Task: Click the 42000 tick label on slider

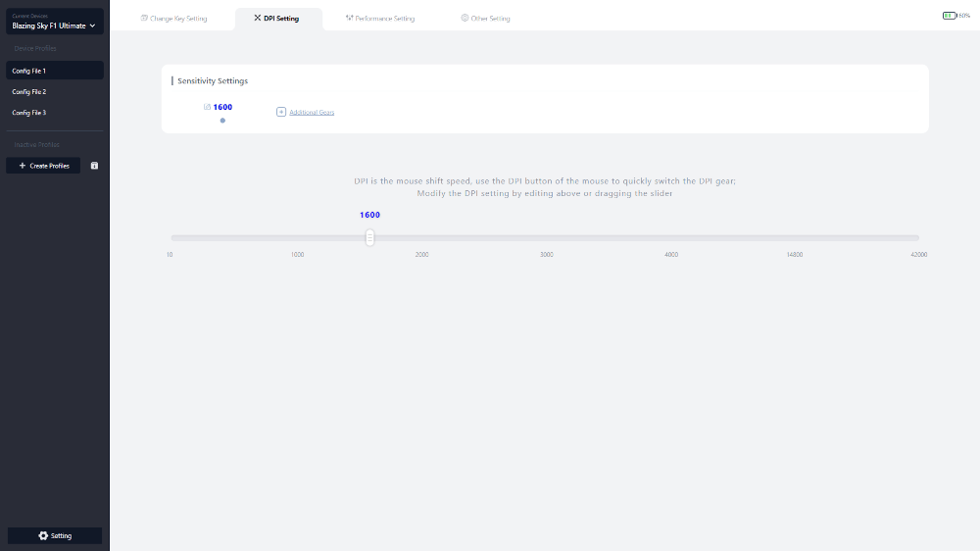Action: (919, 255)
